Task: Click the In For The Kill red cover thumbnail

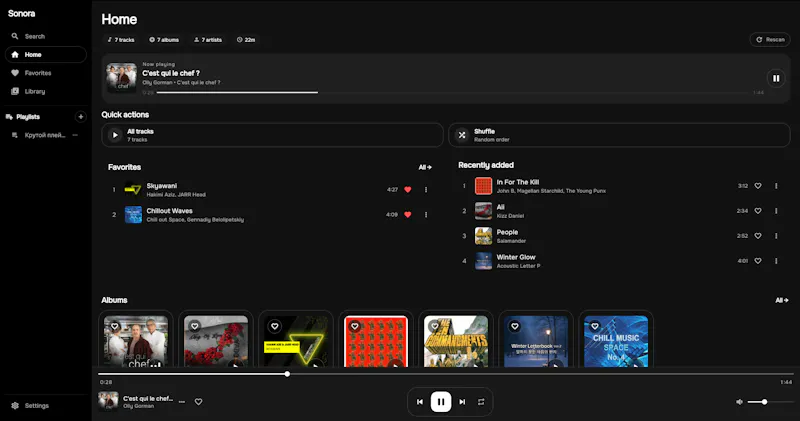Action: click(x=483, y=186)
